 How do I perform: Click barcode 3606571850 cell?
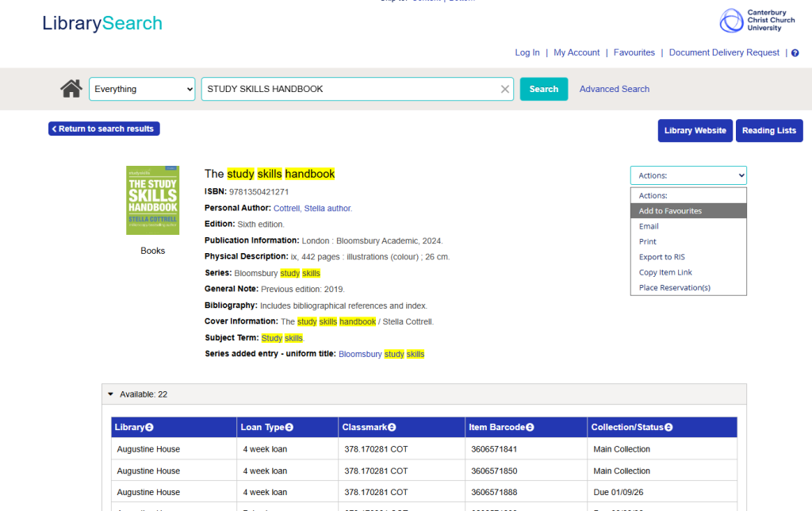click(x=526, y=471)
